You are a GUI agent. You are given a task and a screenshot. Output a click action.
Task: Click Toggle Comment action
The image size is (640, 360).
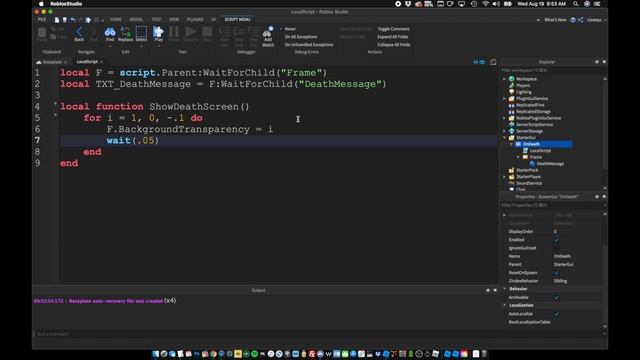pyautogui.click(x=393, y=29)
